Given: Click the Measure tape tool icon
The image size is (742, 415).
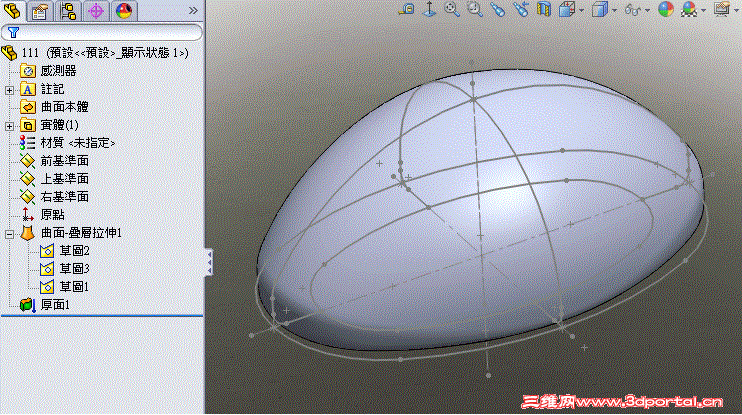Looking at the screenshot, I should tap(406, 9).
